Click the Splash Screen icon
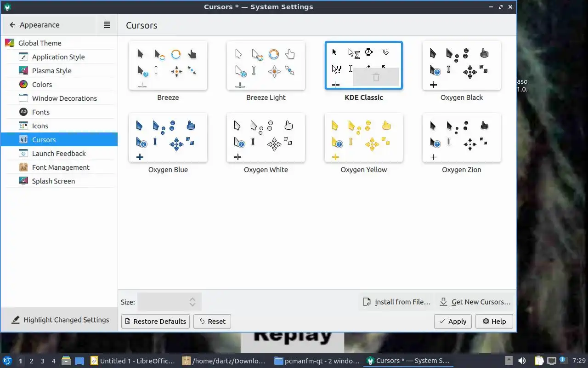This screenshot has height=368, width=588. click(x=23, y=181)
